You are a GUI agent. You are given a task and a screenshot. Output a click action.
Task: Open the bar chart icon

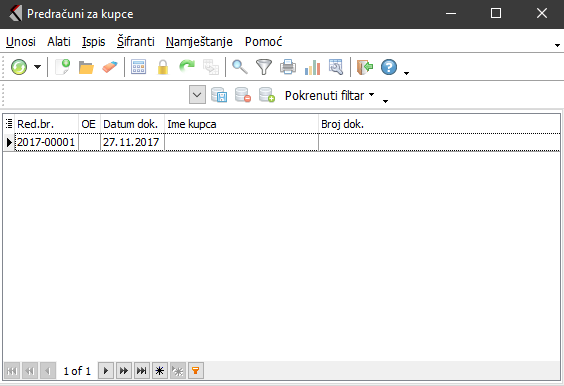pyautogui.click(x=312, y=67)
